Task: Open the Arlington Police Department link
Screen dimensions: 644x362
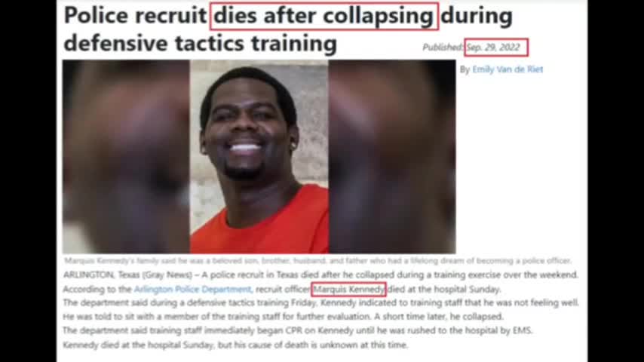Action: pyautogui.click(x=192, y=290)
